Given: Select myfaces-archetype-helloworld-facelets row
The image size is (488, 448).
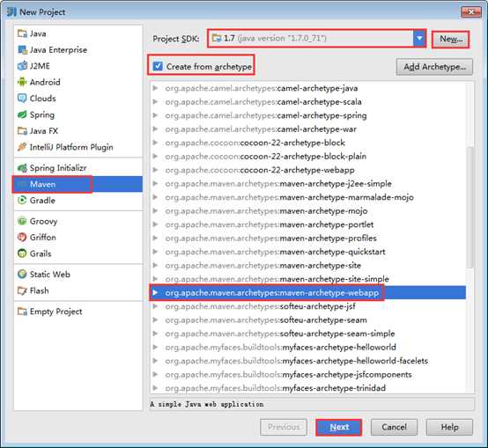Looking at the screenshot, I should click(x=308, y=361).
